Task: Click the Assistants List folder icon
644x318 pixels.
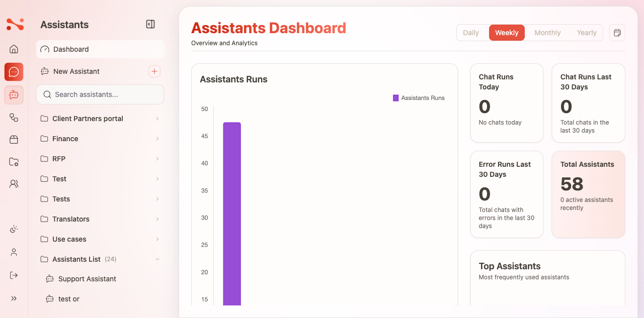Action: coord(44,259)
